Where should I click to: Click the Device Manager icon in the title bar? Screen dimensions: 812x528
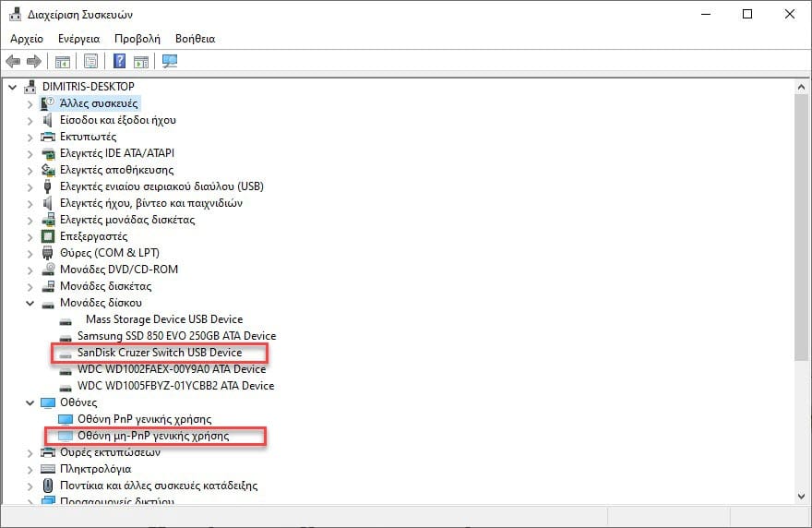pos(16,14)
